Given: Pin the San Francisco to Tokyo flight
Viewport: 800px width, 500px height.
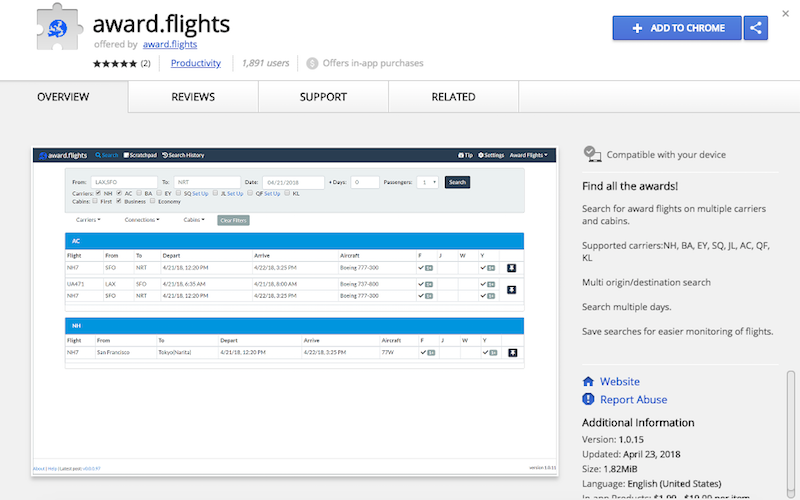Looking at the screenshot, I should [513, 353].
